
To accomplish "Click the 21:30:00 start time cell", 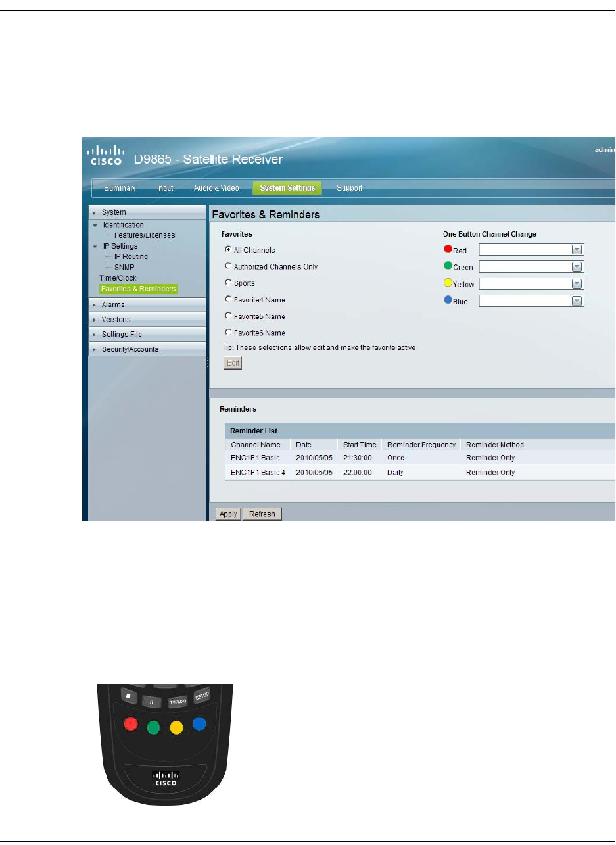I will point(357,458).
